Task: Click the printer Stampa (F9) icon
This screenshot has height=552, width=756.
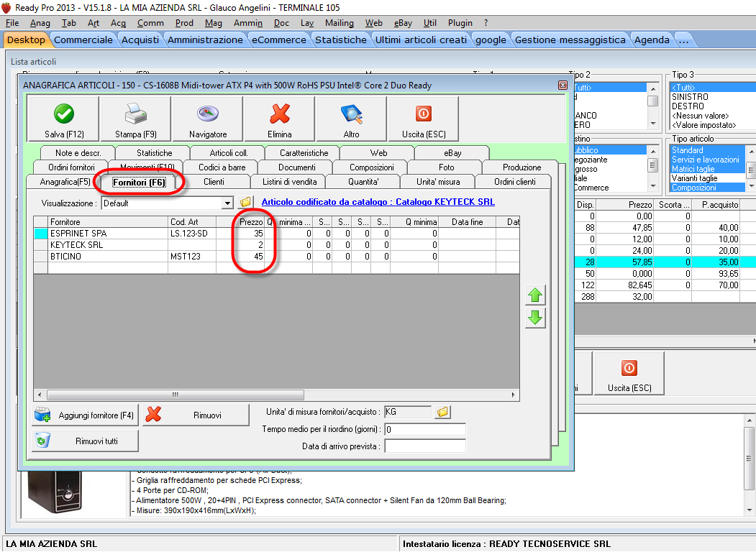Action: click(x=136, y=114)
